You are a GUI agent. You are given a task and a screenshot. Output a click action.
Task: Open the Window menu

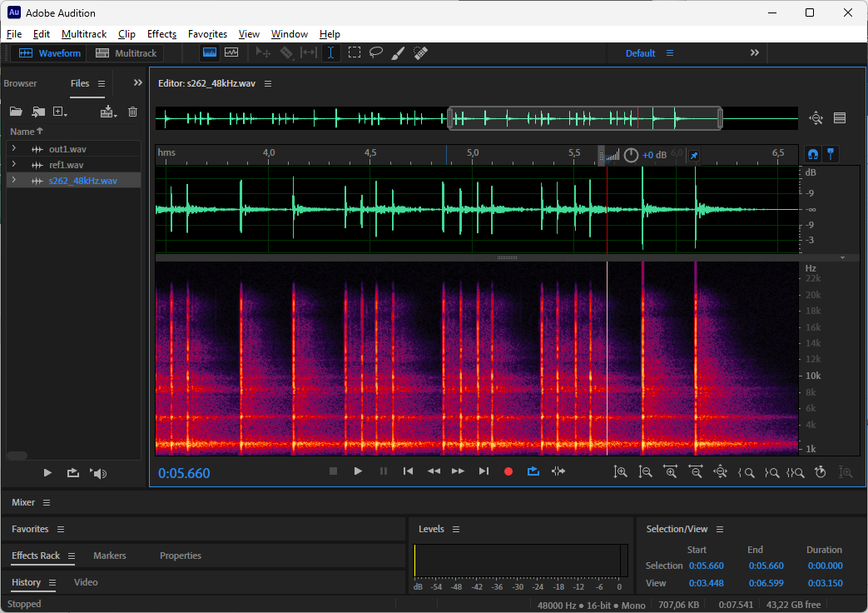tap(289, 34)
